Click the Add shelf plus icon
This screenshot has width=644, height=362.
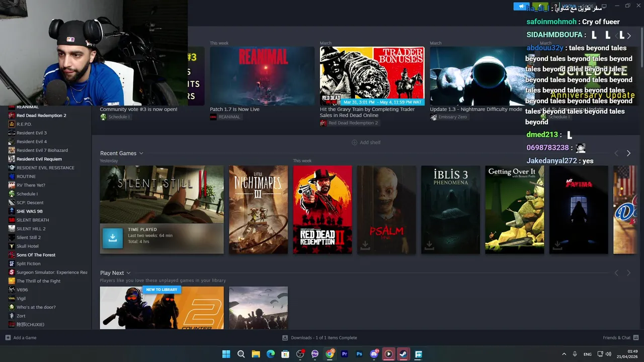point(354,142)
